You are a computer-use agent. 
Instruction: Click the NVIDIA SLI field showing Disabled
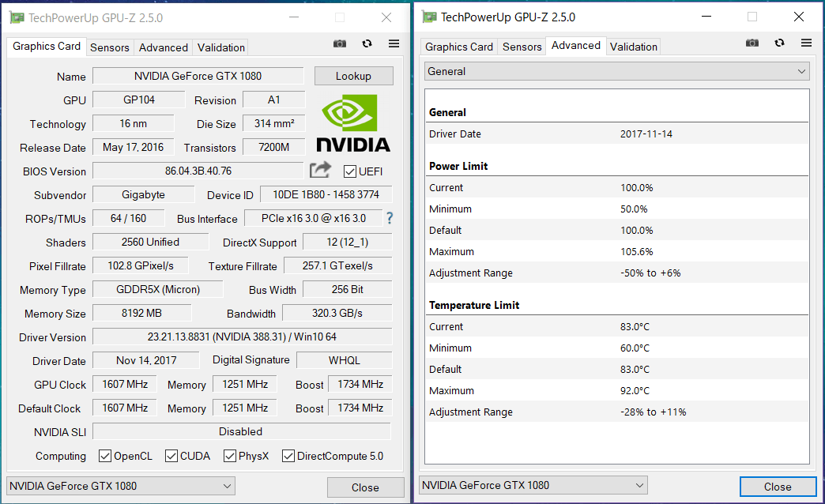tap(242, 431)
